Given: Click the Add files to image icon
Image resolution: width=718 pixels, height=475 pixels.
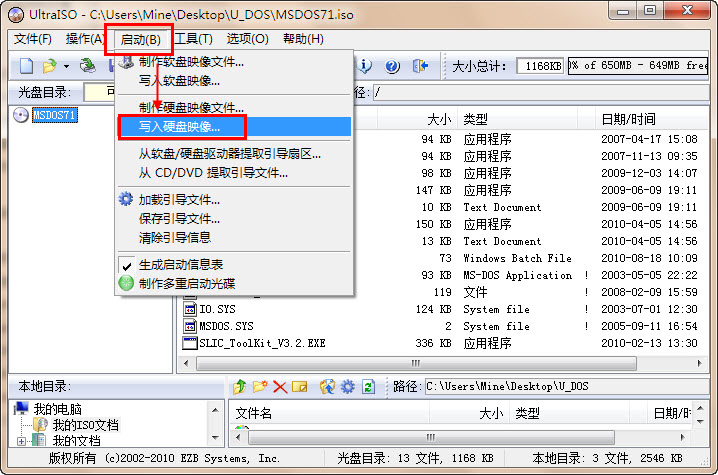Looking at the screenshot, I should coord(327,387).
